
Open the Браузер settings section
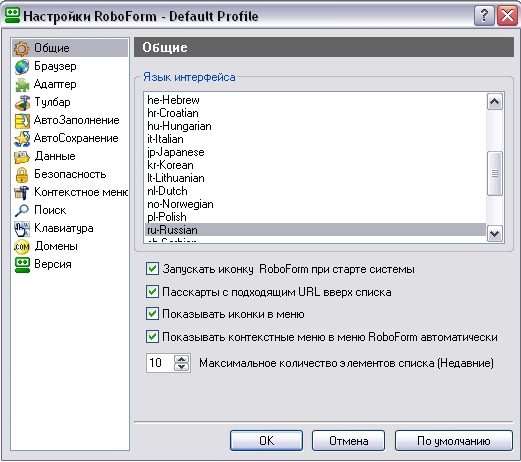point(55,66)
